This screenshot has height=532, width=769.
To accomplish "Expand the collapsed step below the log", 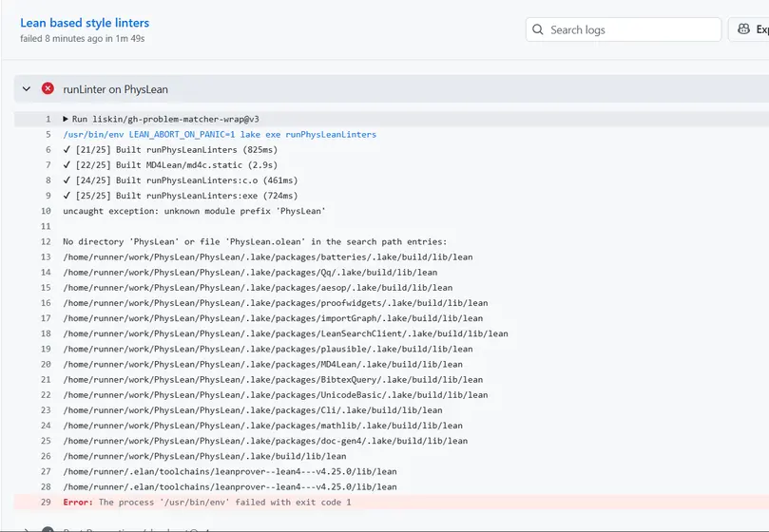I will pyautogui.click(x=27, y=528).
